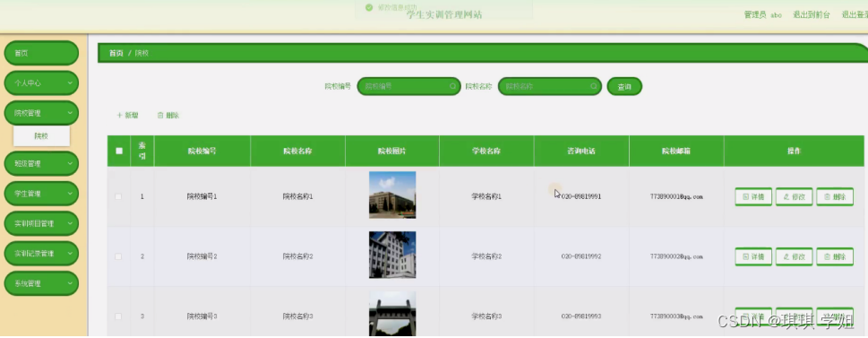Viewport: 868px width, 338px height.
Task: Click 院校邮箱 column header
Action: (676, 151)
